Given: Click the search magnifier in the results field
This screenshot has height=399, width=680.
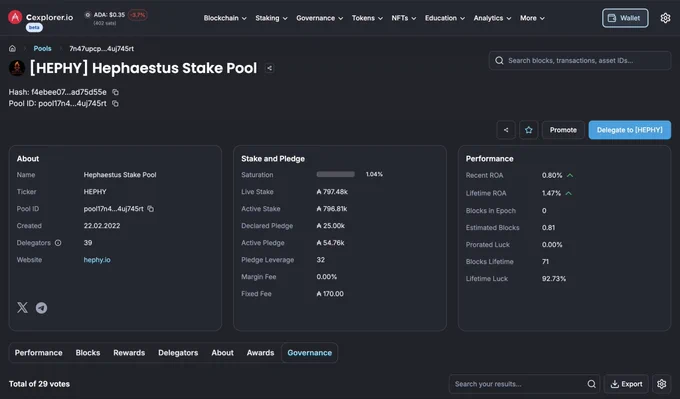Looking at the screenshot, I should tap(591, 384).
